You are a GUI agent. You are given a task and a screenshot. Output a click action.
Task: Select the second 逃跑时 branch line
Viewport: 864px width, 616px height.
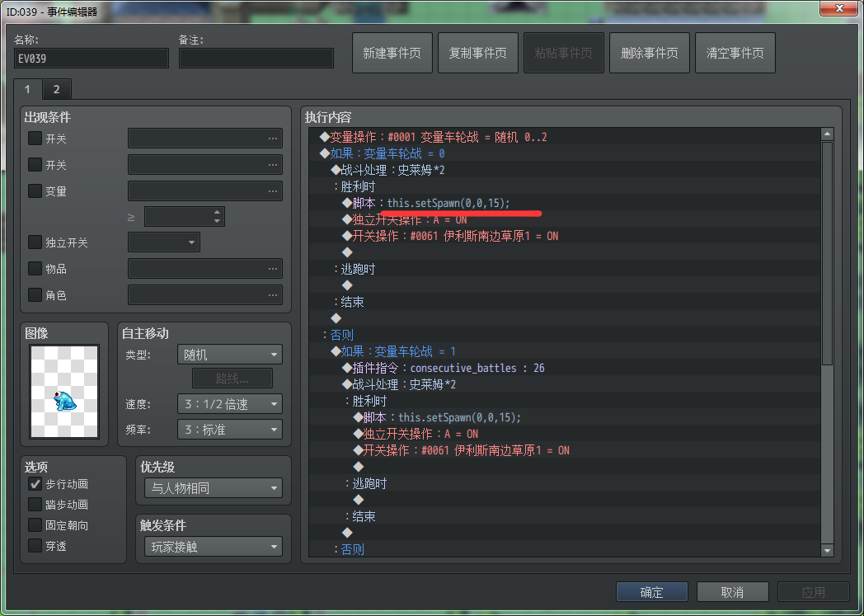point(564,483)
